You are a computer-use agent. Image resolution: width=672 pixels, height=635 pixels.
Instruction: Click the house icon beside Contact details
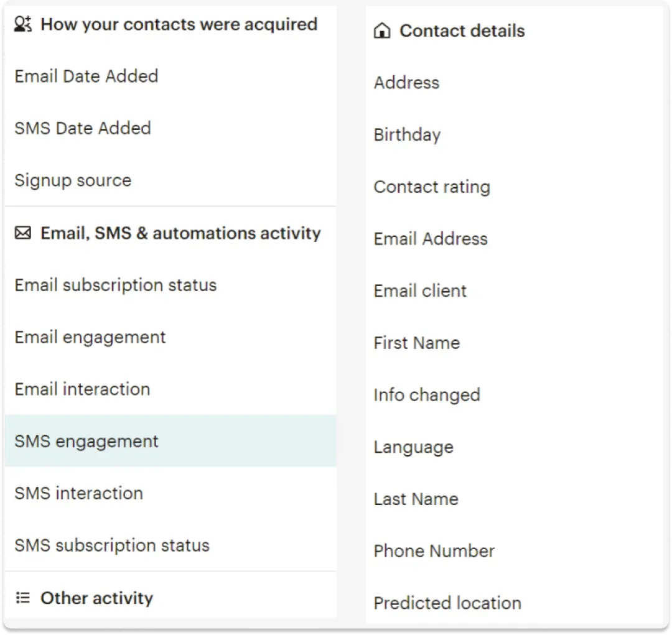(x=382, y=31)
